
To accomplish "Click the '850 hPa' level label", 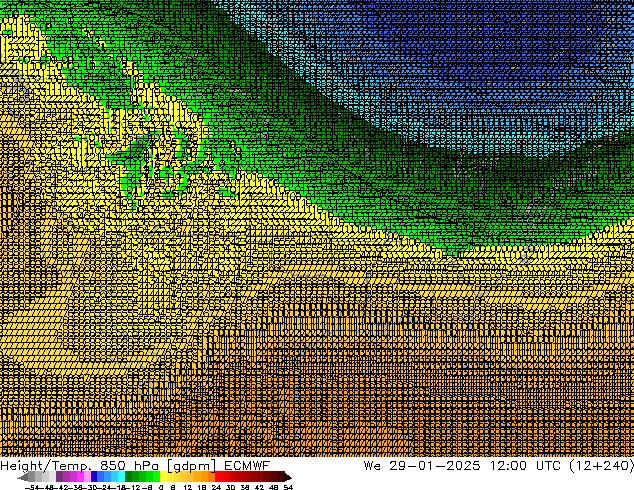I will 129,466.
